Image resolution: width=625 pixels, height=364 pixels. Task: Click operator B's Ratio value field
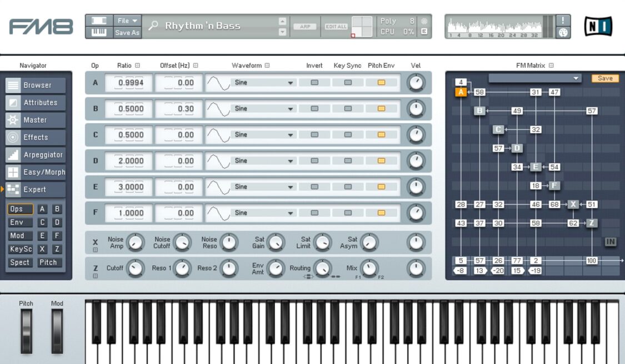[x=128, y=108]
